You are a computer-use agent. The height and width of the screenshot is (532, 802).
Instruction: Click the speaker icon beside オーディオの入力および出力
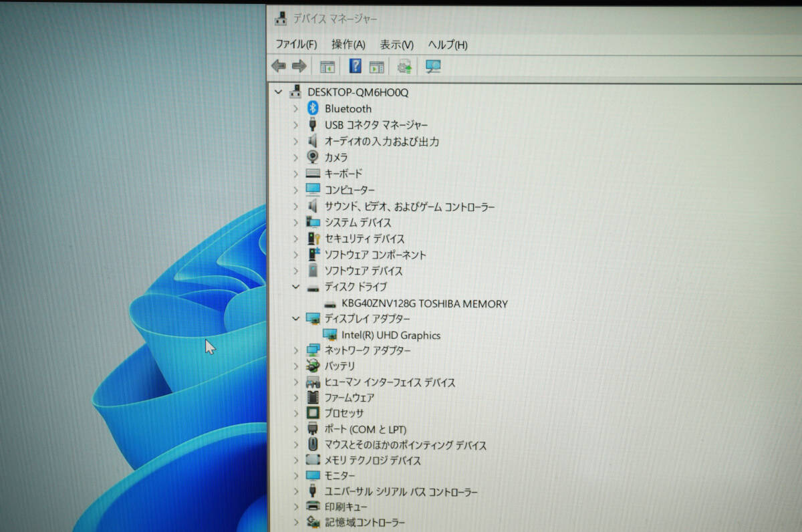(312, 141)
